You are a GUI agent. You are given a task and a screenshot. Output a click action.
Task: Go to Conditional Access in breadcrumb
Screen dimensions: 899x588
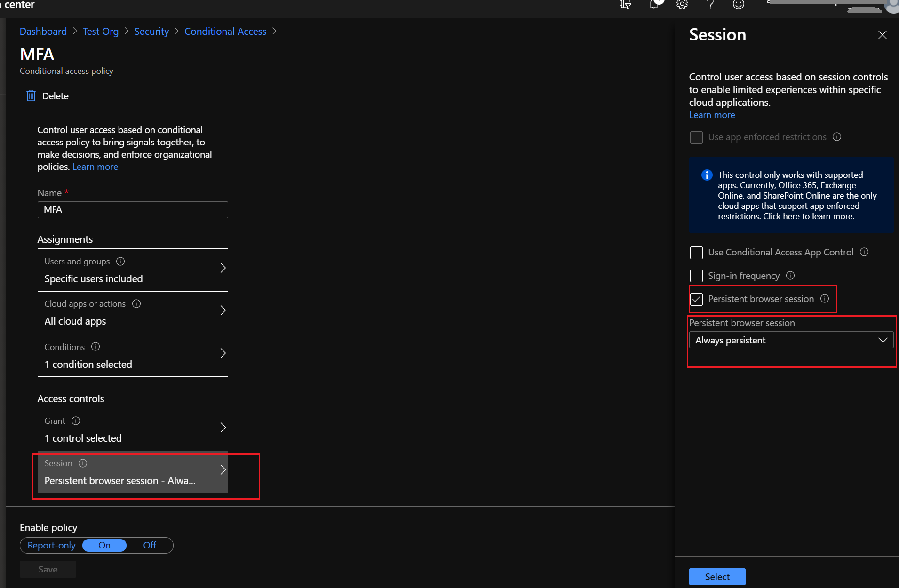tap(225, 32)
